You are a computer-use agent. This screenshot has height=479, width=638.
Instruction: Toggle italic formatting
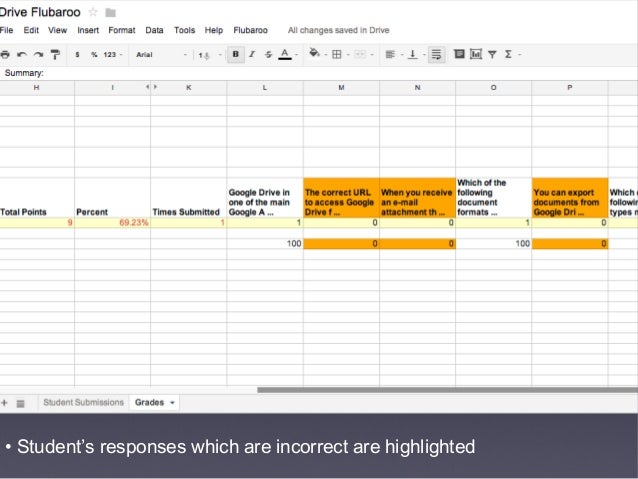point(252,54)
